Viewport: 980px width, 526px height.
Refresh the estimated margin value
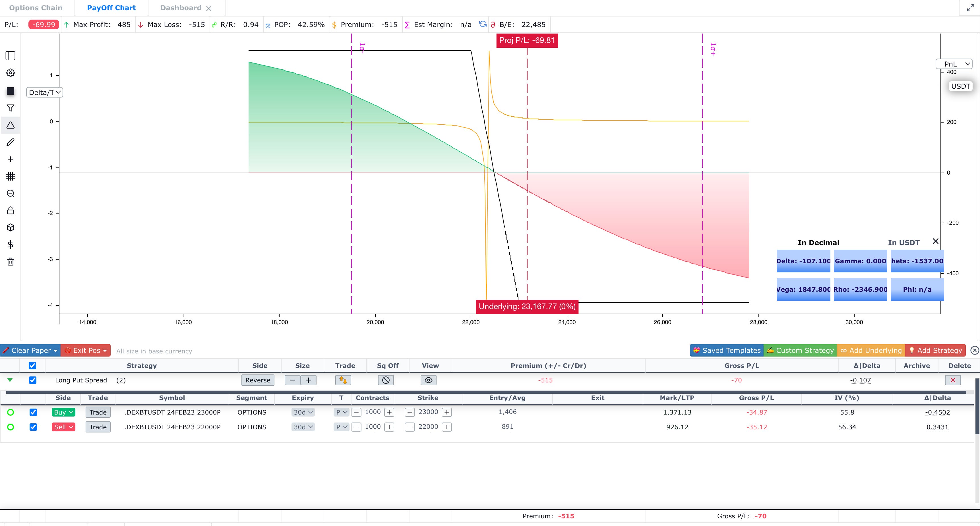click(482, 24)
